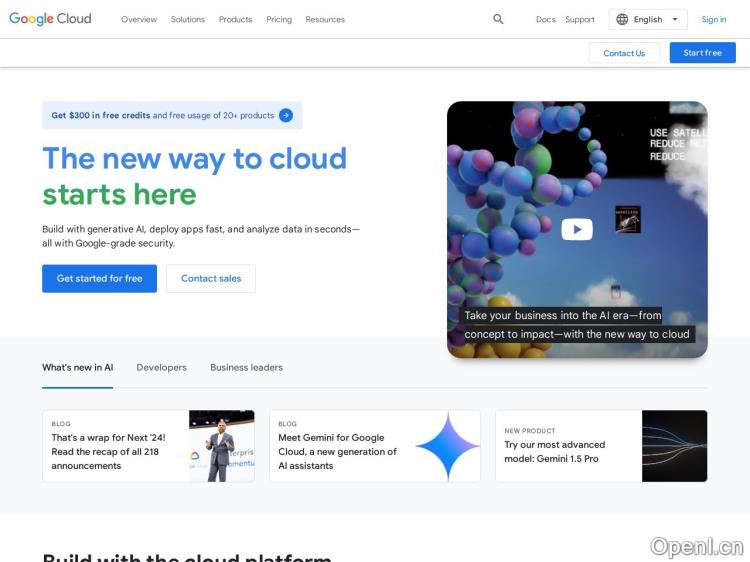Click the Gemini sparkle star image
The image size is (750, 562).
447,446
